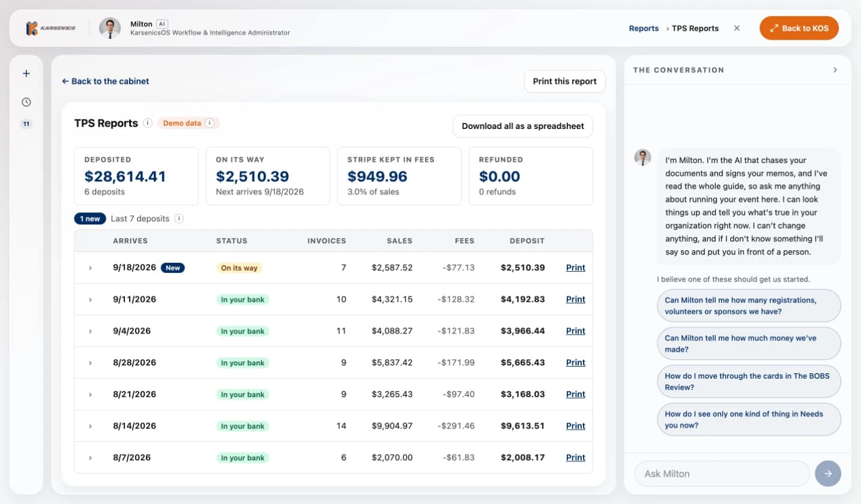The image size is (861, 504).
Task: Click the Arrives column header
Action: pos(130,241)
